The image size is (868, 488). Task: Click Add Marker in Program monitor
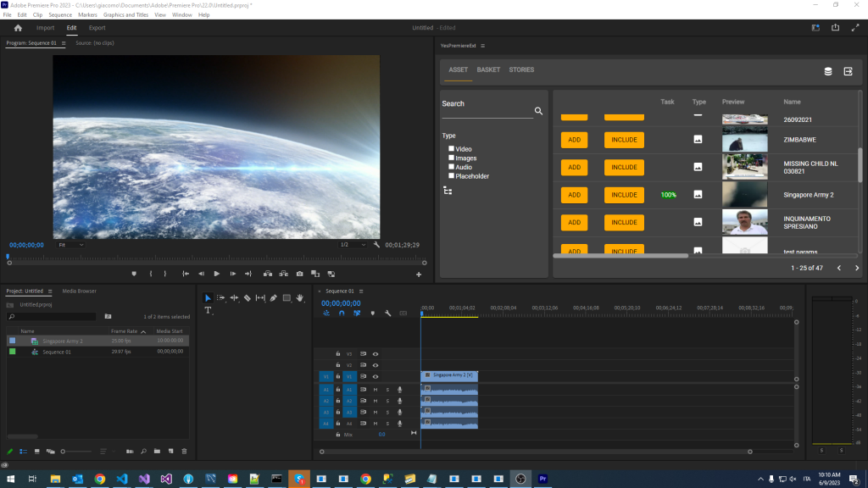(134, 274)
